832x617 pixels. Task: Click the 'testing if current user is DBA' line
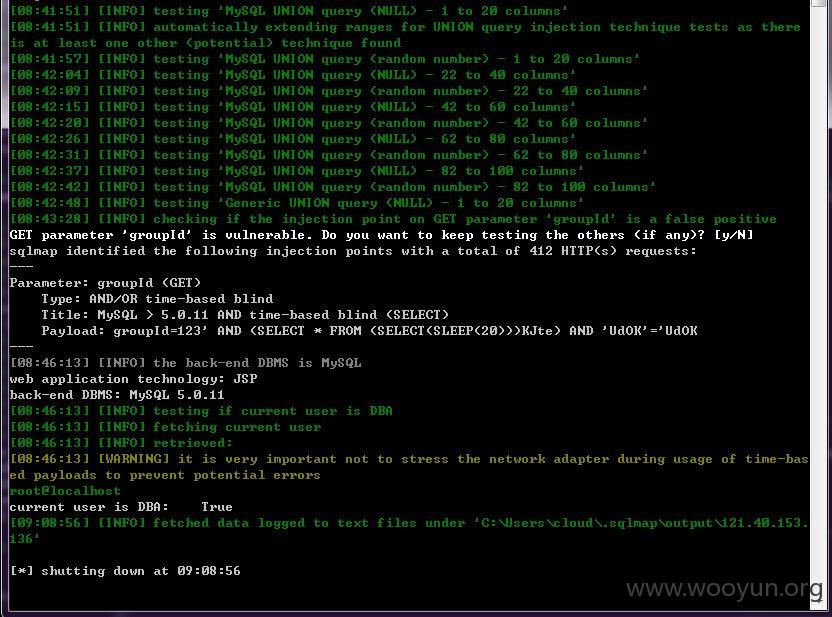tap(201, 411)
